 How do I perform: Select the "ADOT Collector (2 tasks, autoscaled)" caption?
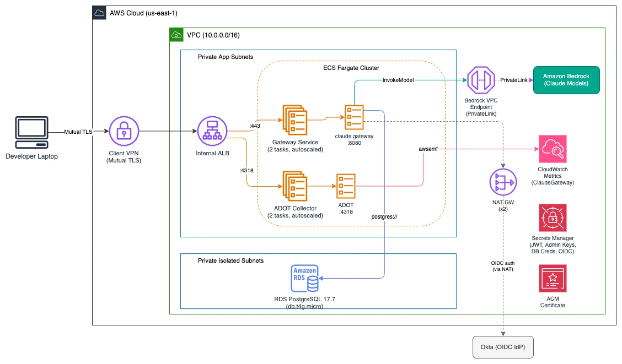[295, 212]
